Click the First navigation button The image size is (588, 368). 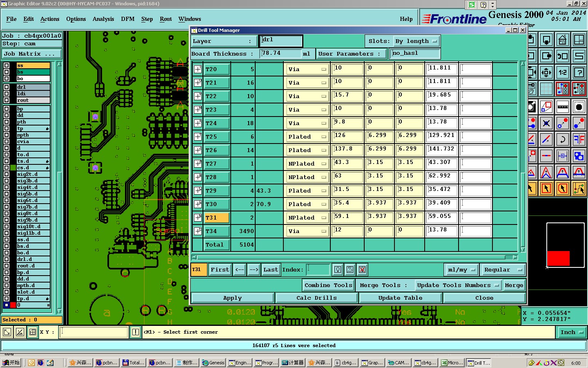pyautogui.click(x=220, y=270)
